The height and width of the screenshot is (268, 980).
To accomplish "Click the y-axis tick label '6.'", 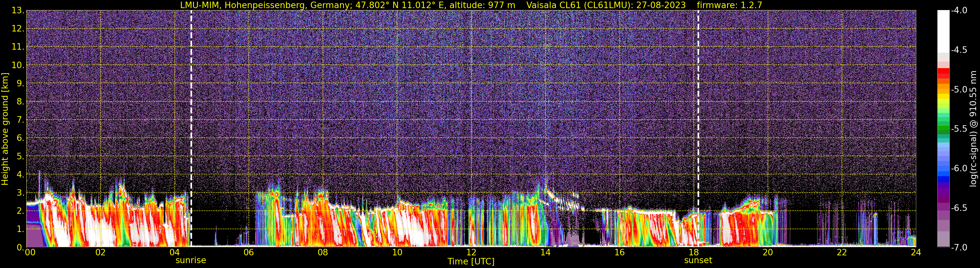I will (x=20, y=138).
